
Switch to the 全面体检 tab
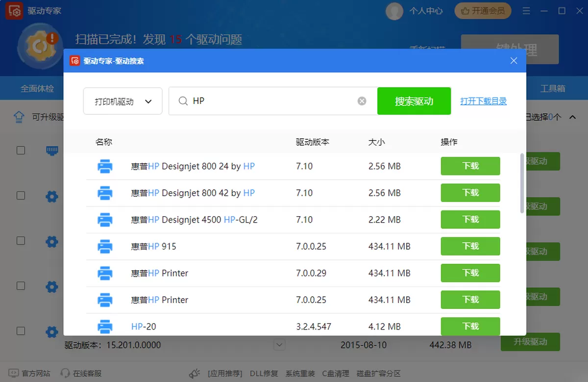click(x=37, y=89)
